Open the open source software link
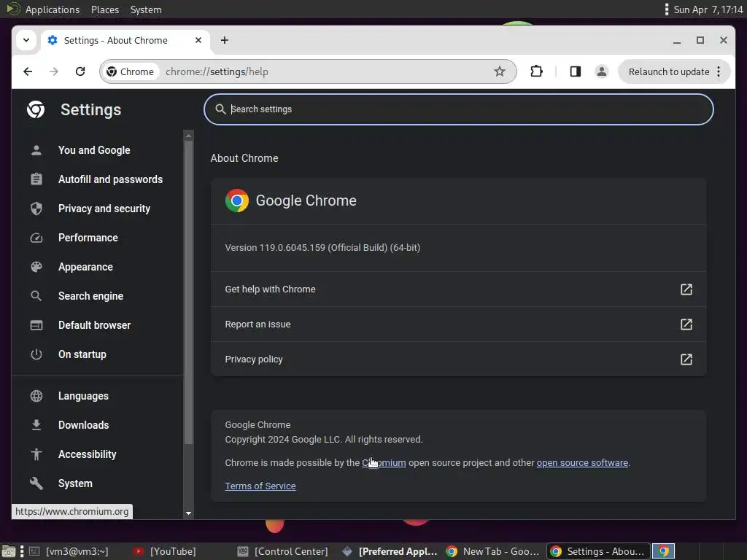Screen dimensions: 747x560 click(x=582, y=463)
